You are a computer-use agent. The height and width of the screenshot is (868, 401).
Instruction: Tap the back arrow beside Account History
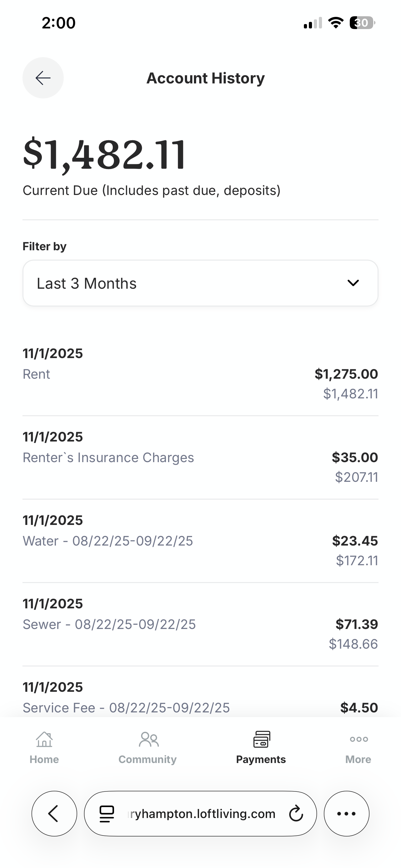click(43, 78)
